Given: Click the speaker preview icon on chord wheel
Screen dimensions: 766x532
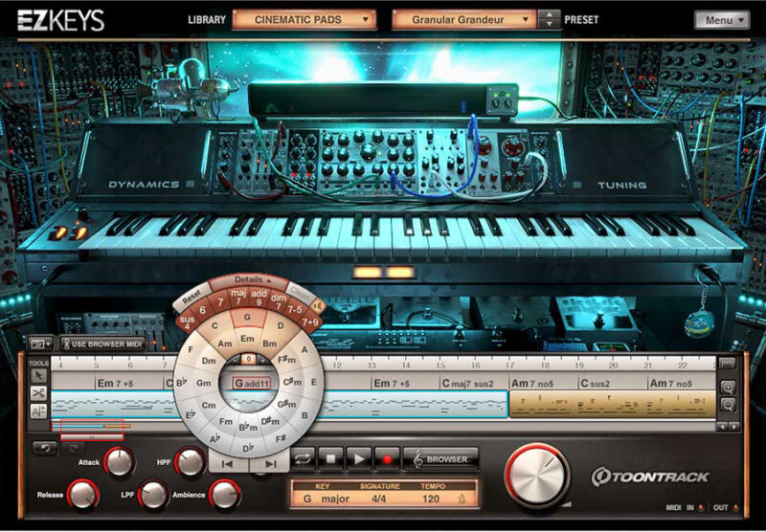Looking at the screenshot, I should [x=319, y=306].
